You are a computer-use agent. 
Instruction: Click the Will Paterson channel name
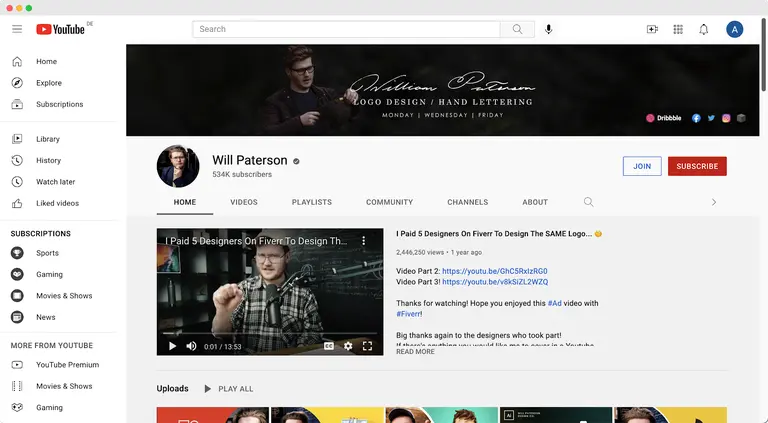(250, 160)
